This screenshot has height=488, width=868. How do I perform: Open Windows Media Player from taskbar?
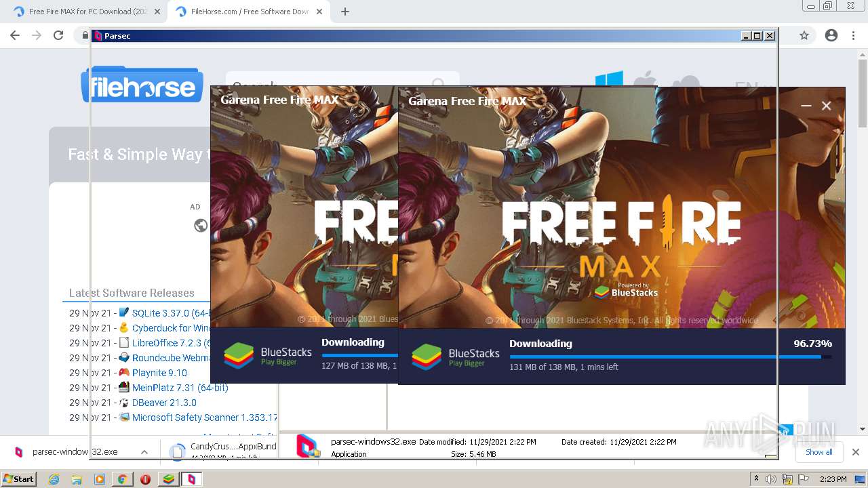pos(100,479)
